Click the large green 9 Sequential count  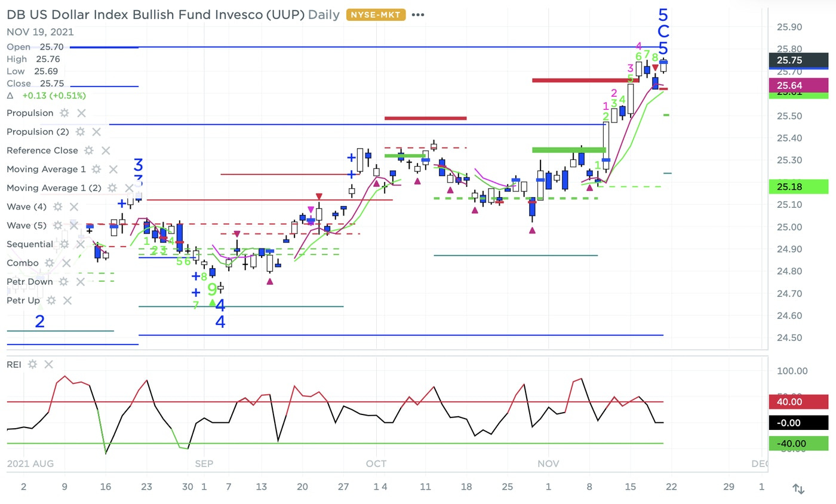point(213,290)
